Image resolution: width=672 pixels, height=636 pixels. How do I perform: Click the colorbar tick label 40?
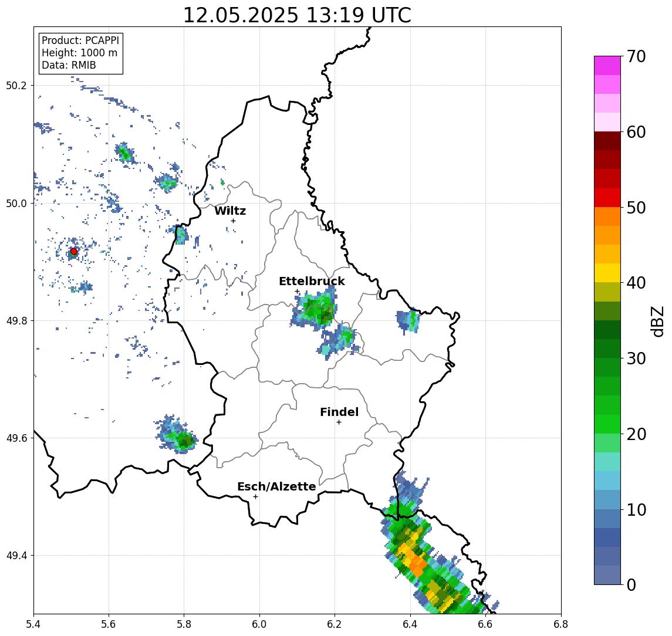(x=636, y=283)
